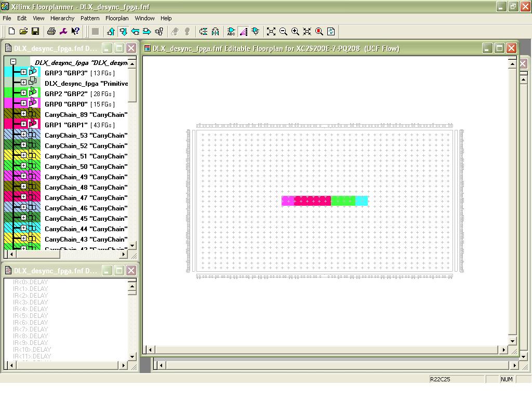Image resolution: width=532 pixels, height=399 pixels.
Task: Click the zoom to selected arrows icon
Action: coord(307,32)
